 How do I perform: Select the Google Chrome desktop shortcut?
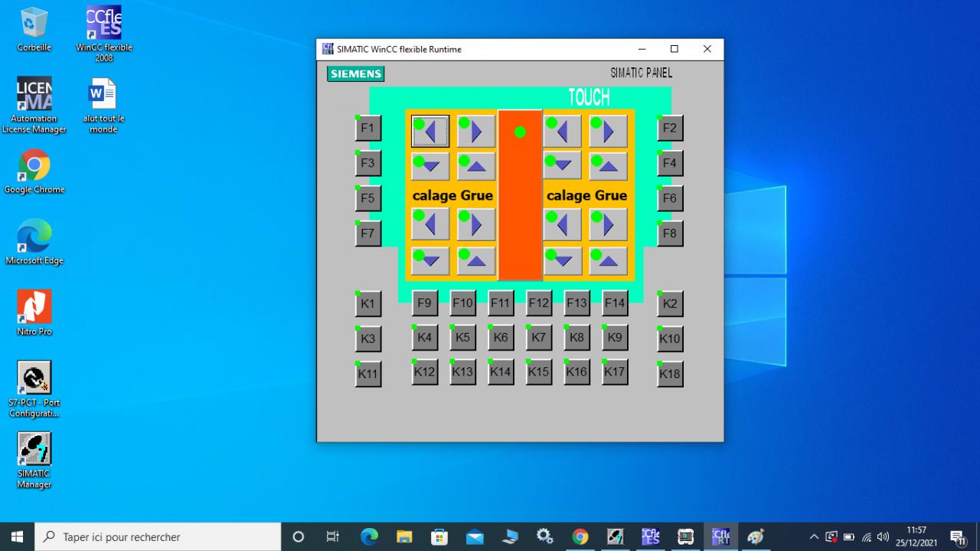pos(34,171)
